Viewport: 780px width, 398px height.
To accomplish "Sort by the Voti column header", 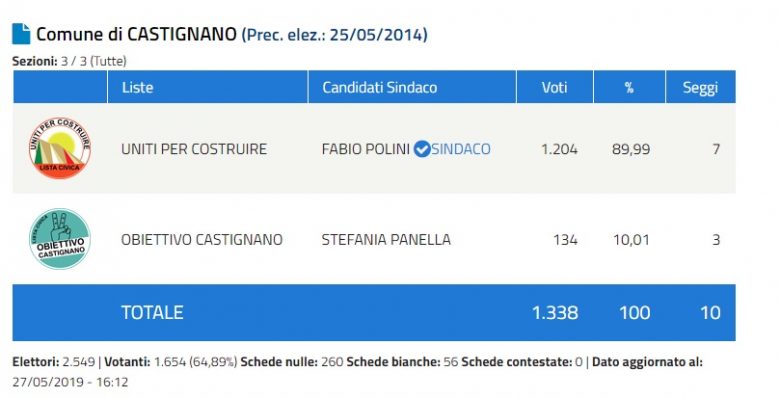I will point(555,87).
